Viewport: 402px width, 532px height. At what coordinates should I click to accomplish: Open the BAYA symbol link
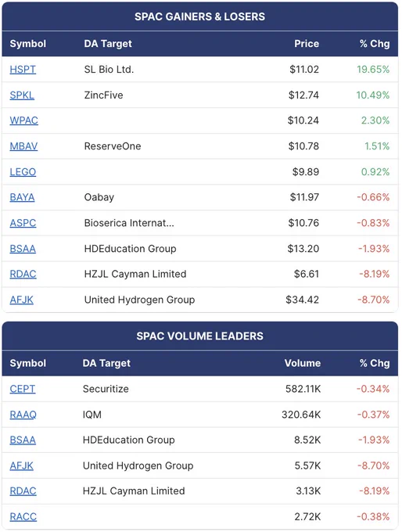point(22,197)
